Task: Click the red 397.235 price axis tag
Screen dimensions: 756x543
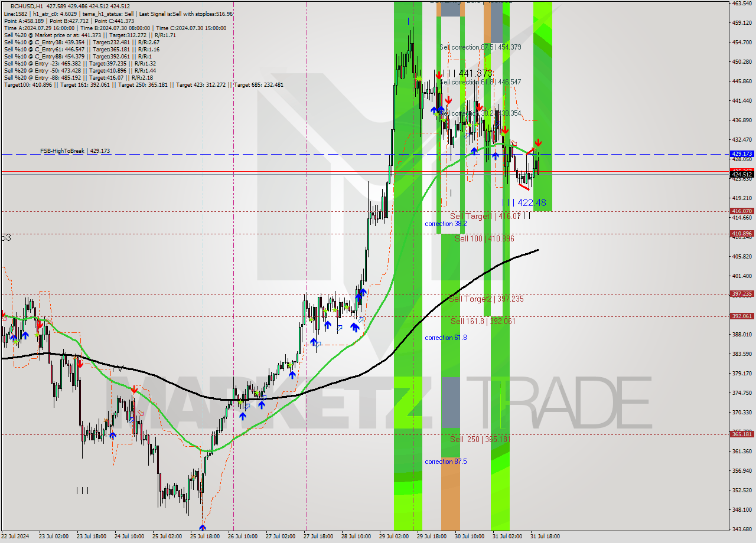Action: (x=742, y=293)
